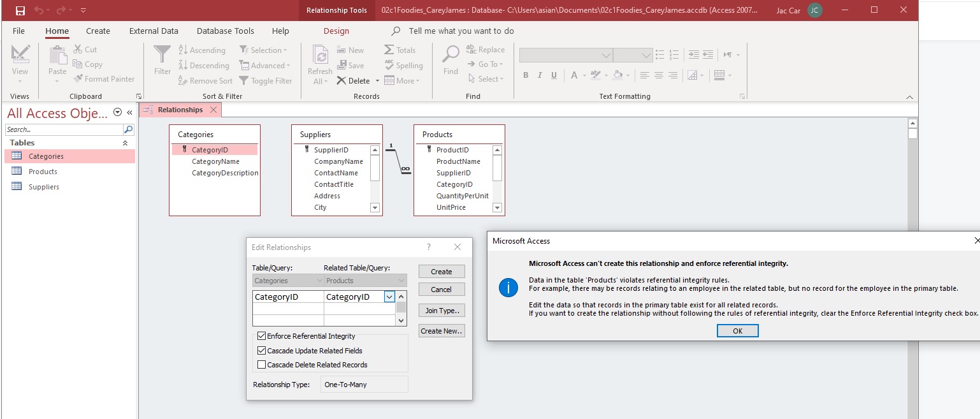Click the Filter funnel icon
The image size is (980, 419).
tap(162, 54)
